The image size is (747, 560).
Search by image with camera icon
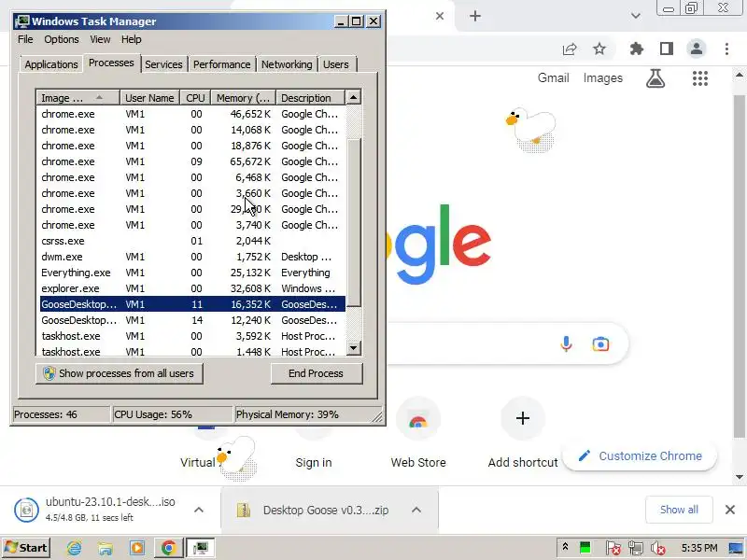[600, 343]
